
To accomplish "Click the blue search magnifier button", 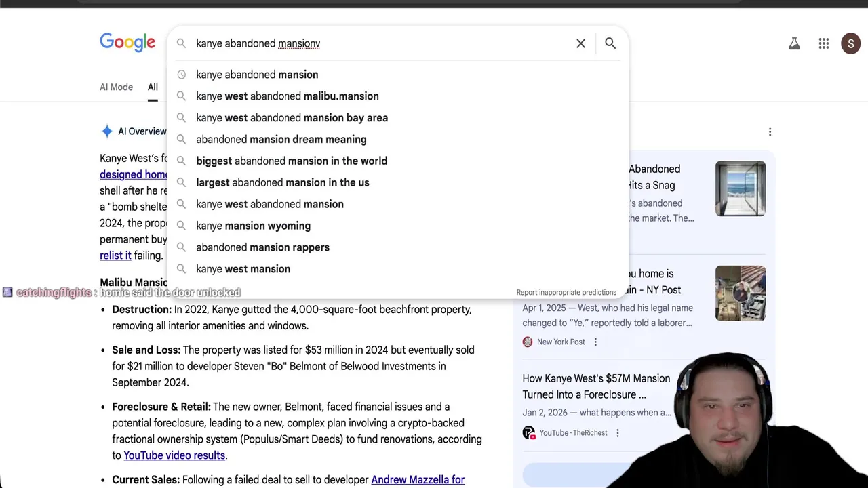I will 610,43.
